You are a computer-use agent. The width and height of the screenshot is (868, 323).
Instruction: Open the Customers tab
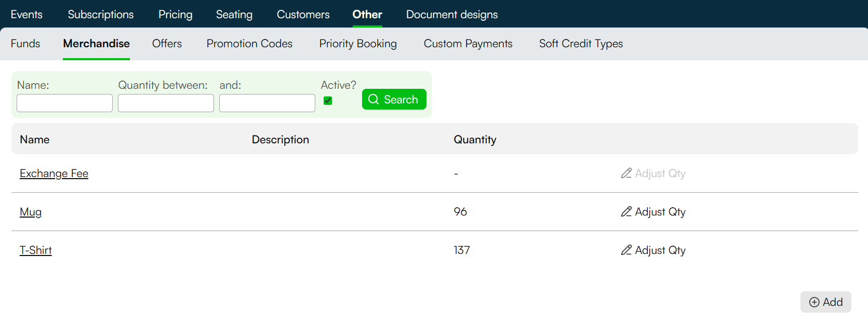(x=303, y=15)
